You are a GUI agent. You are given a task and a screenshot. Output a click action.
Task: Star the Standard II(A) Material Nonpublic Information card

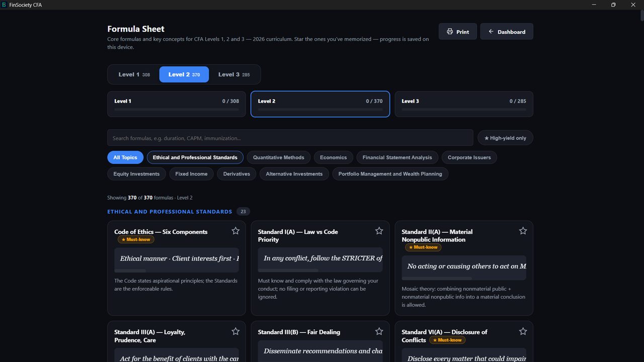(x=523, y=231)
